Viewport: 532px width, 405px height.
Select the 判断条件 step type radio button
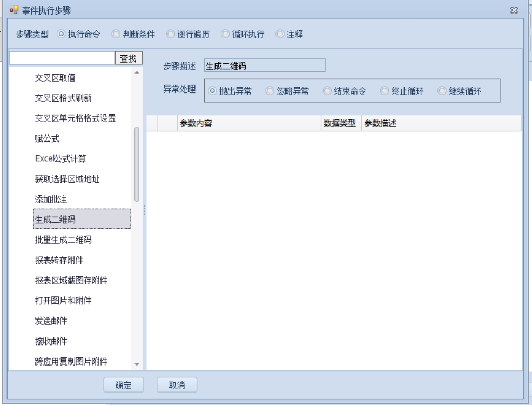coord(116,34)
